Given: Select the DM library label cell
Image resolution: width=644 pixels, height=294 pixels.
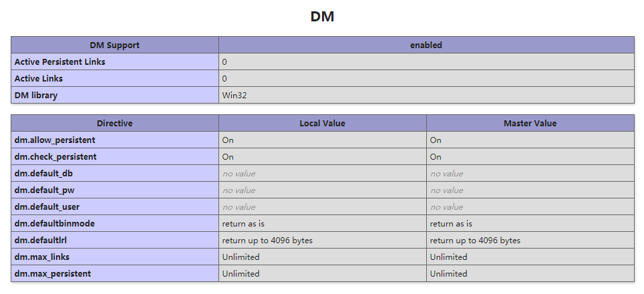Looking at the screenshot, I should [x=115, y=96].
